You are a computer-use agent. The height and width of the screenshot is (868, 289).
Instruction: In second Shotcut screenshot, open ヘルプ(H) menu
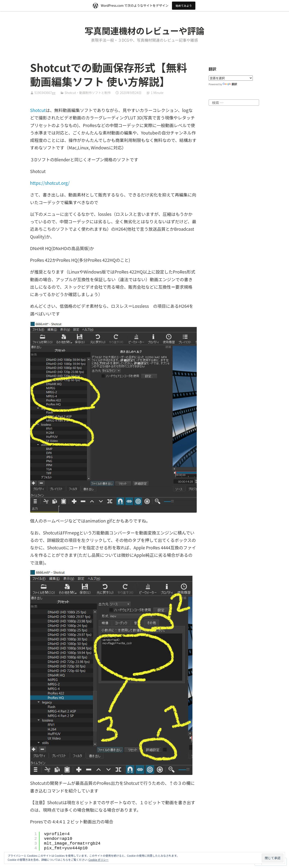[x=94, y=579]
